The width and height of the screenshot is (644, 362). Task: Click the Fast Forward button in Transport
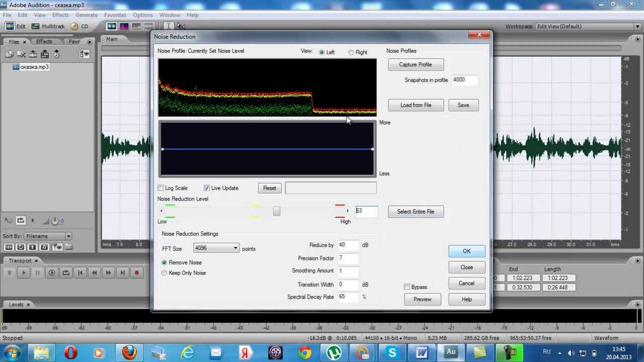pyautogui.click(x=108, y=273)
